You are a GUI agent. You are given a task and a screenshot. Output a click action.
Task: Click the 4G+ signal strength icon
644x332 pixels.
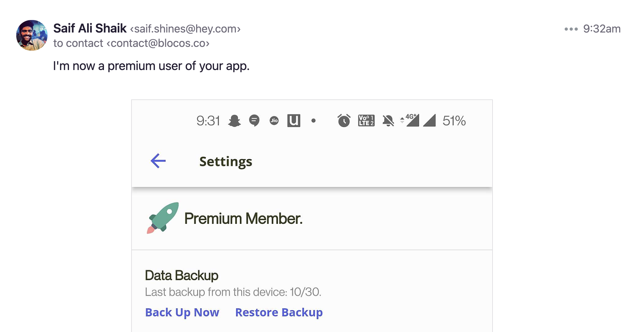click(x=410, y=120)
